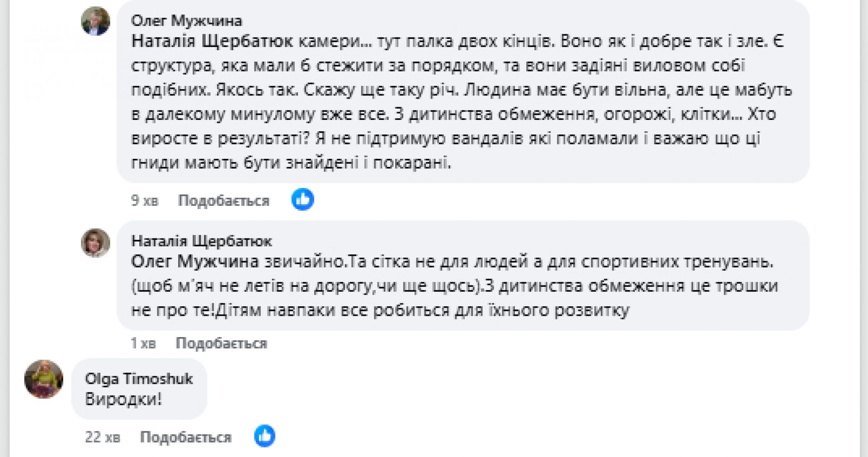Click the blue thumbs-up reaction under Олег's comment
The width and height of the screenshot is (868, 457).
click(x=302, y=200)
